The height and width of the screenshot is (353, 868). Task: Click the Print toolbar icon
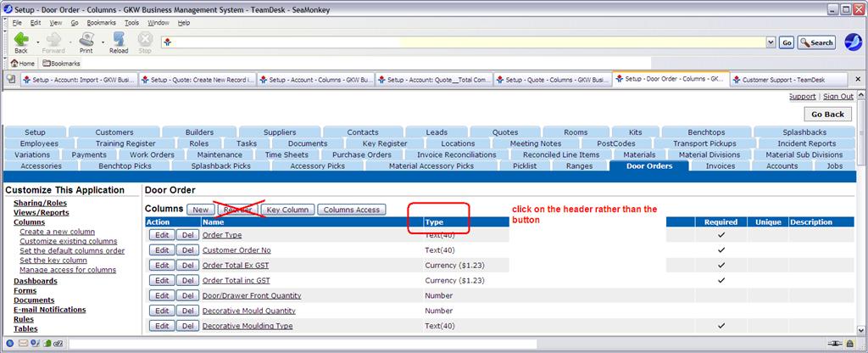click(86, 40)
